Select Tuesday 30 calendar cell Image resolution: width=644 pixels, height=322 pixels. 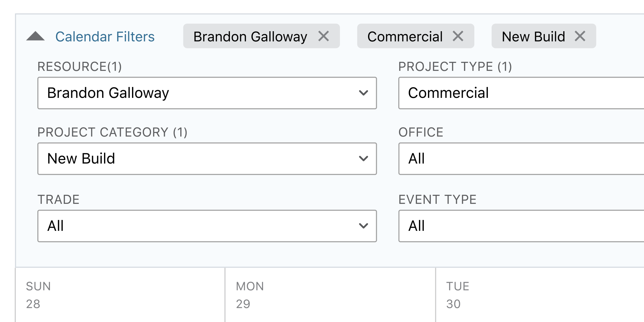(x=540, y=295)
